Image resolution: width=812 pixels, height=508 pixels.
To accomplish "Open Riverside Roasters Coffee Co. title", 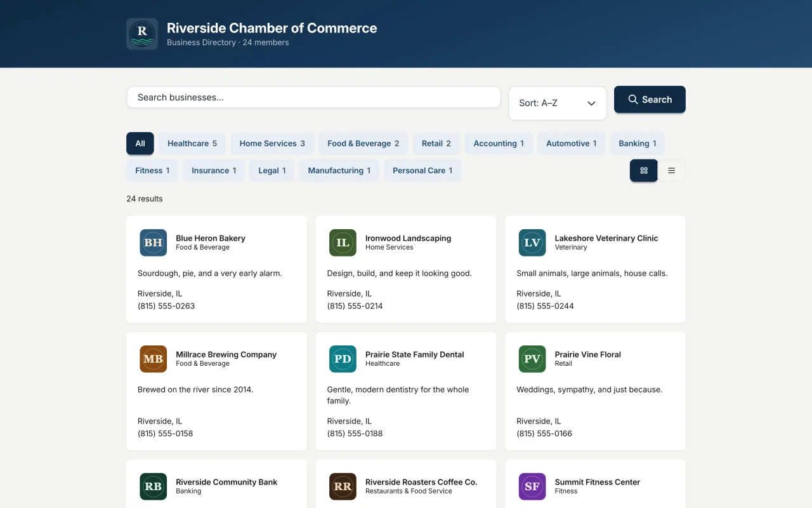I will pyautogui.click(x=421, y=482).
